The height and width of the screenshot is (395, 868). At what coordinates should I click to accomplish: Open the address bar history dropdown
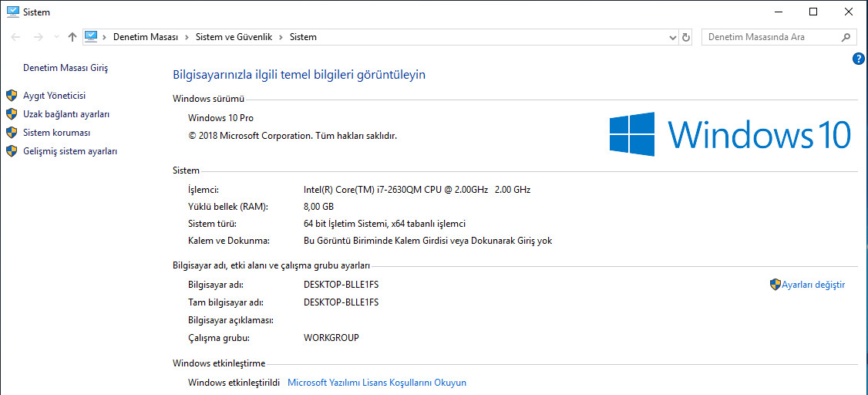tap(673, 38)
